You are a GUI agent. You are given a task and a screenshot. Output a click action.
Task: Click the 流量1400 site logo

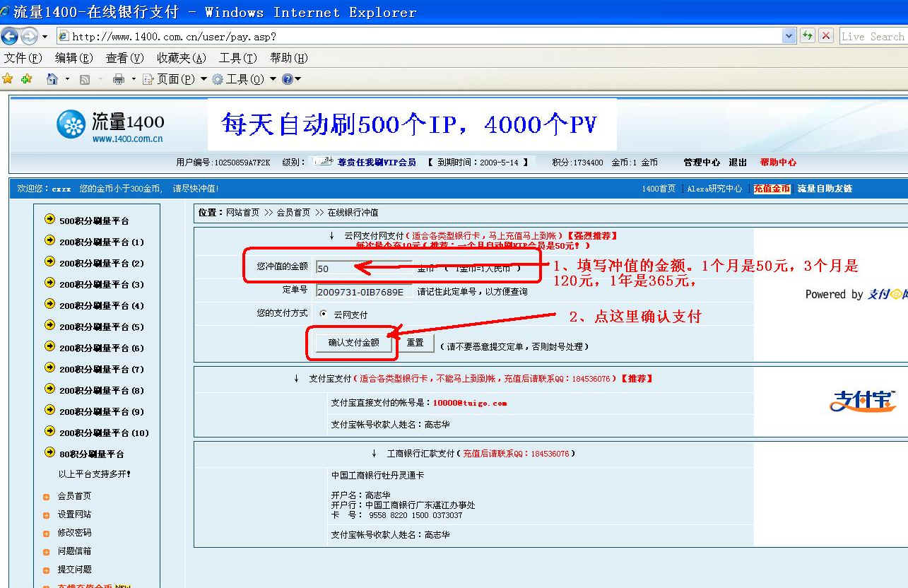[110, 126]
